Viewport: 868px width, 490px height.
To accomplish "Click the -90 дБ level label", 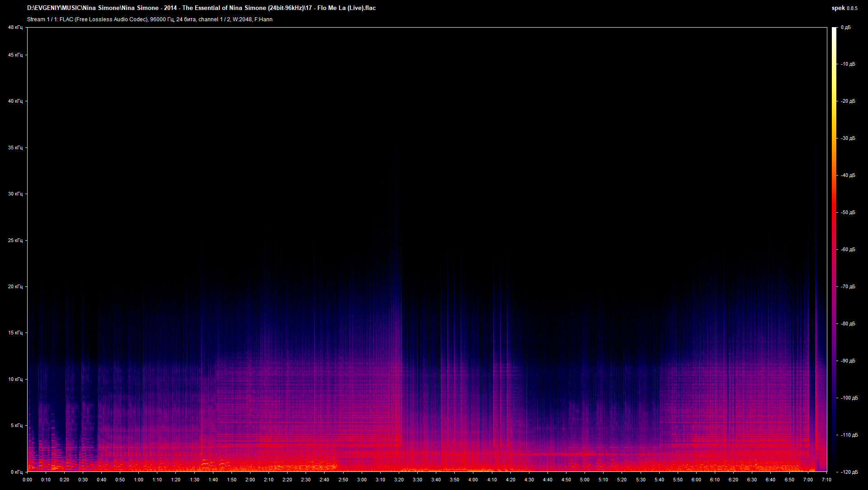I will (848, 361).
